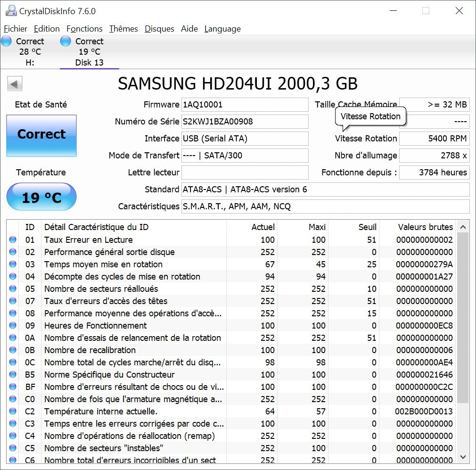This screenshot has width=476, height=470.
Task: Click status dot for ID 03 Temps moyen mise en rotation
Action: click(13, 264)
